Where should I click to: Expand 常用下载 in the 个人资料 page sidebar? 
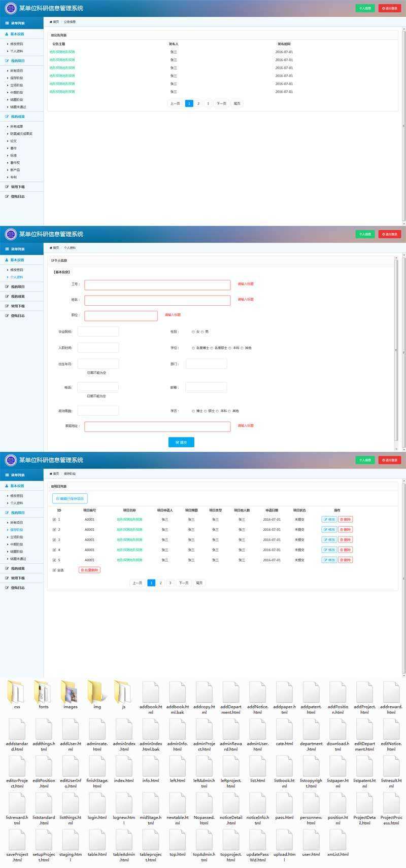click(18, 306)
